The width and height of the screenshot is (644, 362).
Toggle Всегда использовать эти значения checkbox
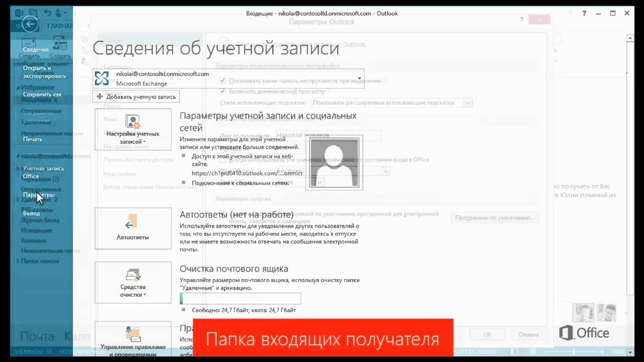222,160
